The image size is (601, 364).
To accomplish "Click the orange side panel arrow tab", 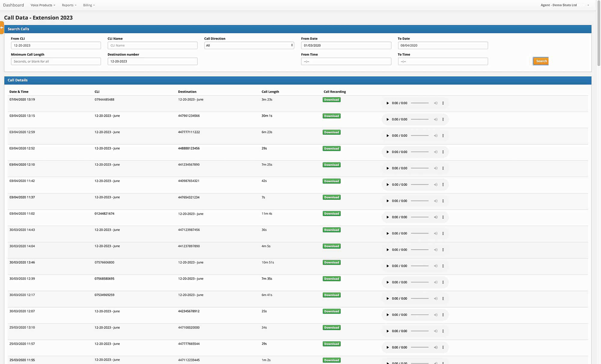I will pos(2,28).
